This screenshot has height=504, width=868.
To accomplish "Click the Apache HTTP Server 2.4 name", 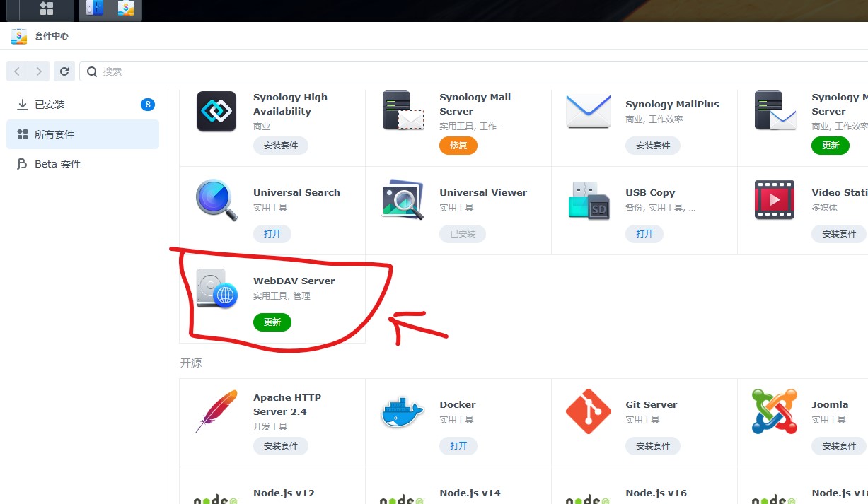I will (289, 405).
